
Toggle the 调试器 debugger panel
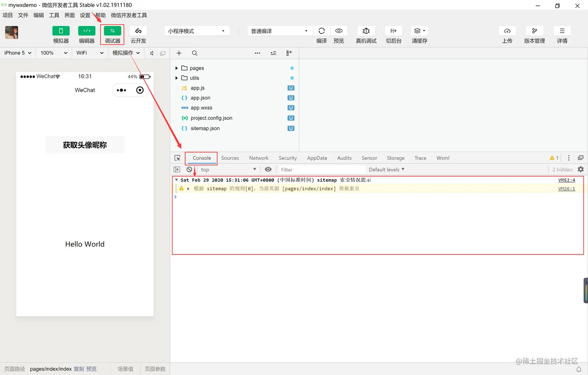pyautogui.click(x=112, y=31)
